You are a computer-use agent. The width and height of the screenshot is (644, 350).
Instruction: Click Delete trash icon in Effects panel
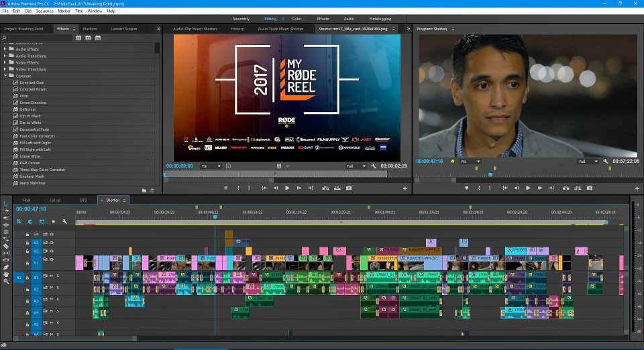(152, 190)
